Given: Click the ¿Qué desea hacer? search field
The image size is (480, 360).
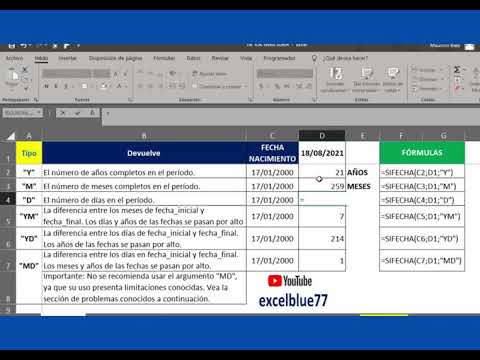Looking at the screenshot, I should 345,58.
